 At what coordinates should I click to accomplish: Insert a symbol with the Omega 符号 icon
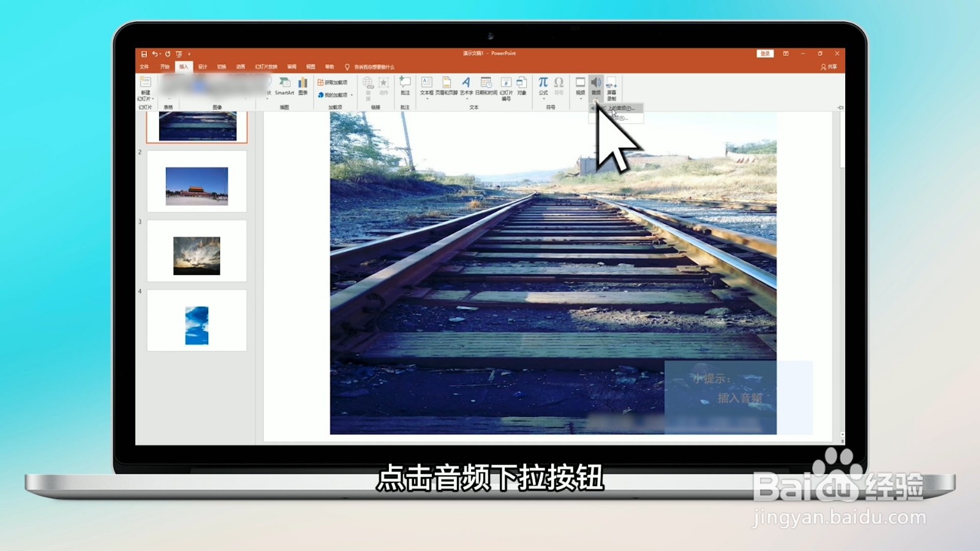click(559, 86)
